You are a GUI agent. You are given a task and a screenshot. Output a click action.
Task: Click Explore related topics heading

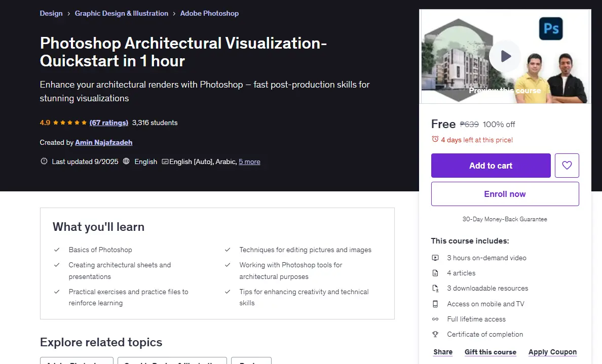pyautogui.click(x=101, y=342)
